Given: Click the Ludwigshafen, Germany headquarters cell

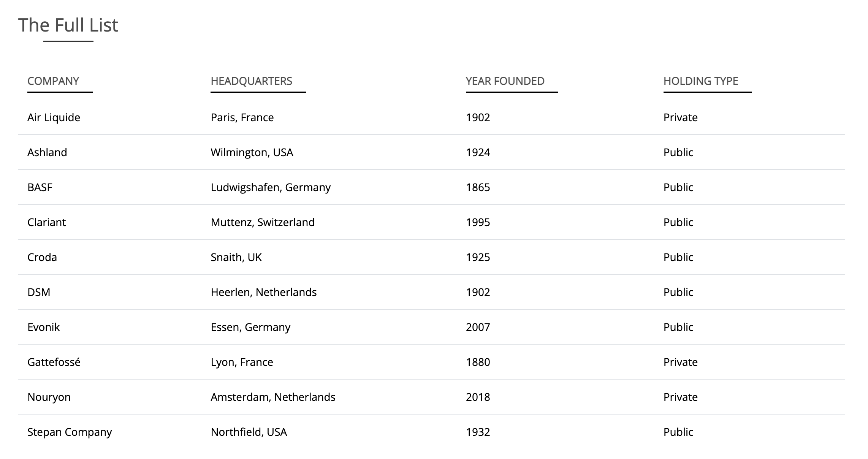Looking at the screenshot, I should [271, 187].
